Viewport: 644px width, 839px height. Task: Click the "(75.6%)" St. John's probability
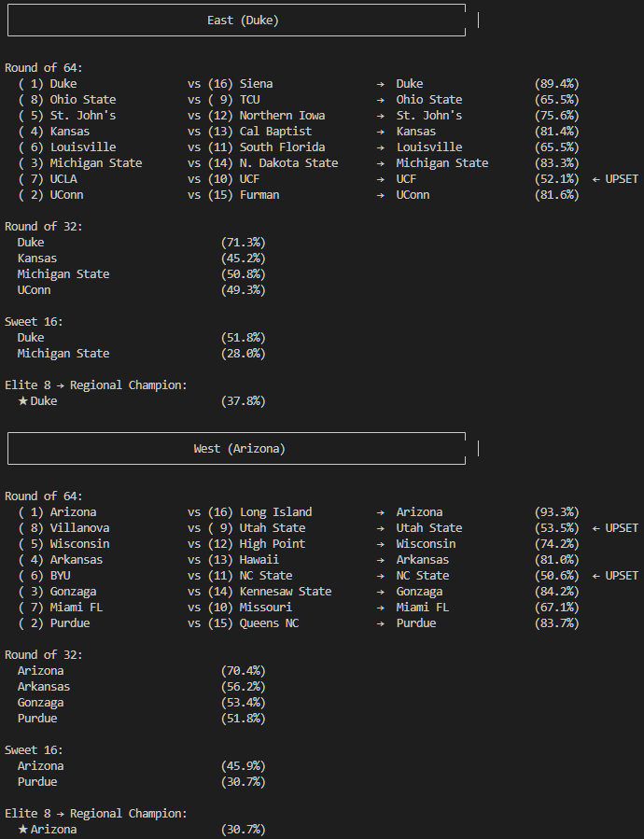(557, 116)
